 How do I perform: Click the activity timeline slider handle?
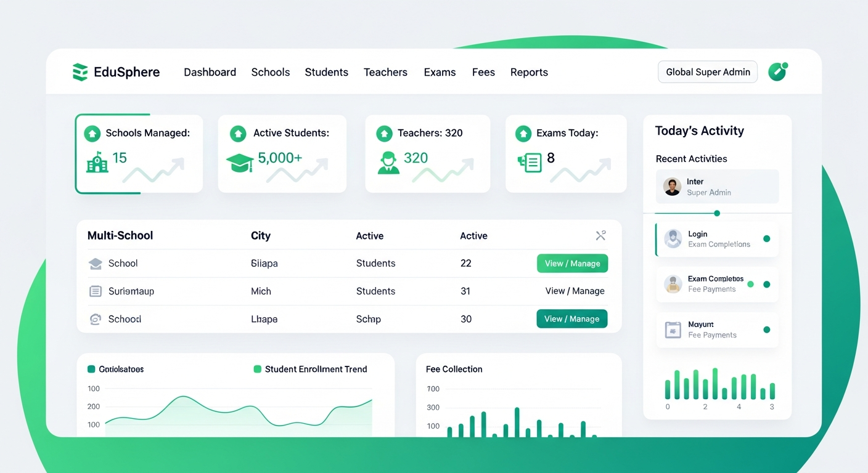click(716, 213)
